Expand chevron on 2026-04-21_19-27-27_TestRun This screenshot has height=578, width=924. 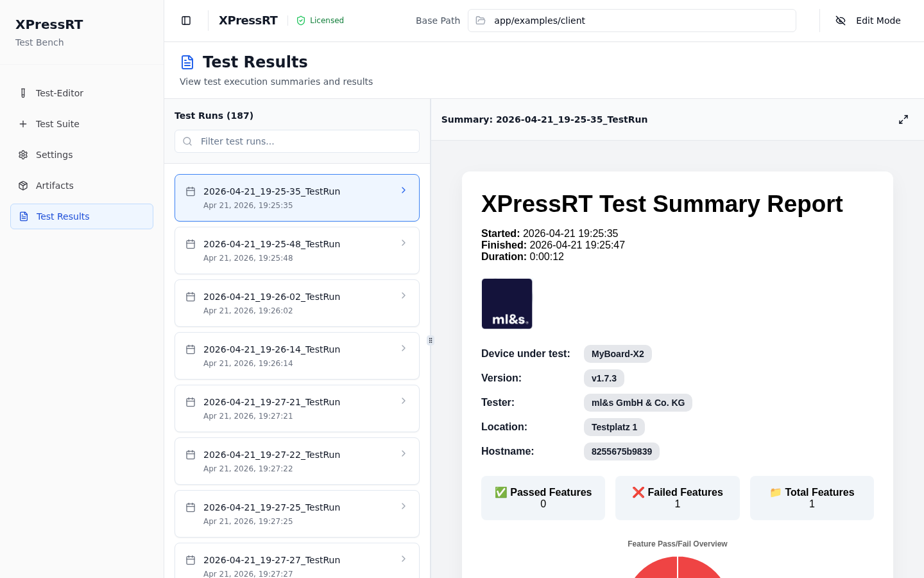click(404, 559)
